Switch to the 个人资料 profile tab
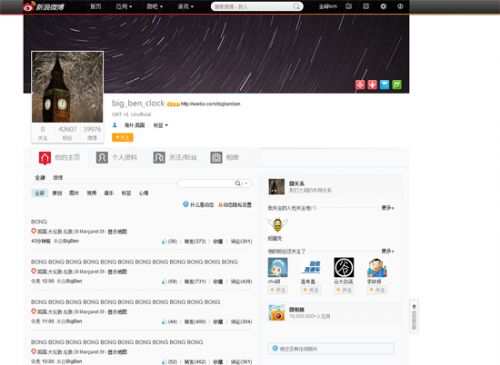The width and height of the screenshot is (500, 365). pos(117,157)
